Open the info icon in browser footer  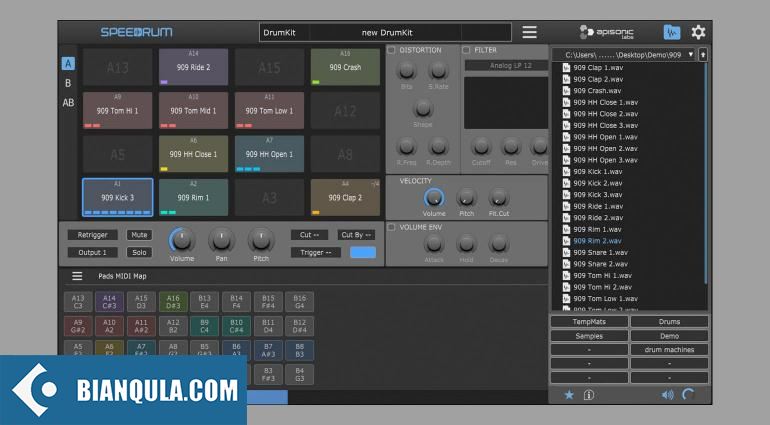tap(588, 395)
